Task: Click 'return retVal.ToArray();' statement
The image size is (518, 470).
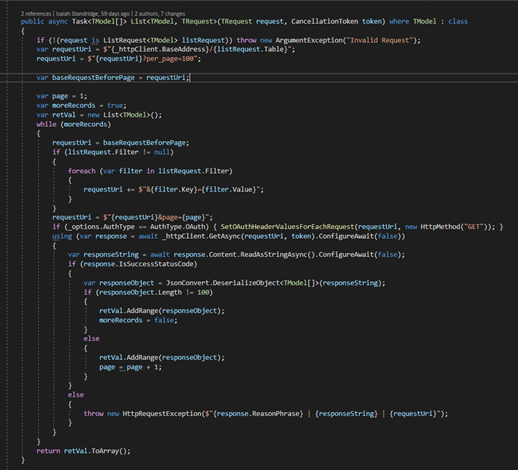Action: (83, 451)
